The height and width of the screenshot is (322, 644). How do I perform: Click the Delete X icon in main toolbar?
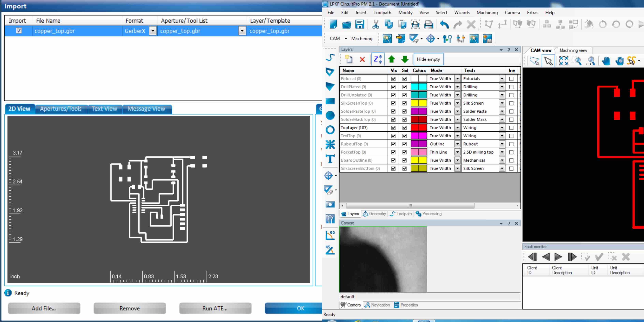click(x=471, y=24)
